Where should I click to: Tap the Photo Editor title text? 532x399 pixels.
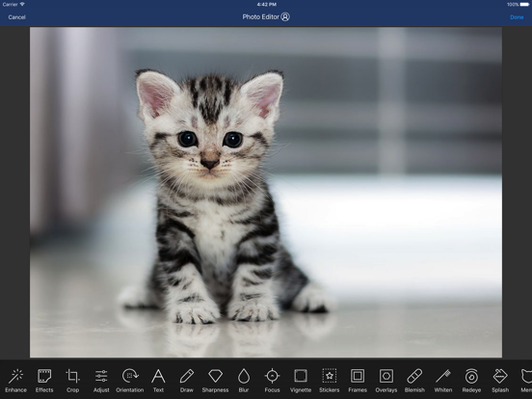260,16
